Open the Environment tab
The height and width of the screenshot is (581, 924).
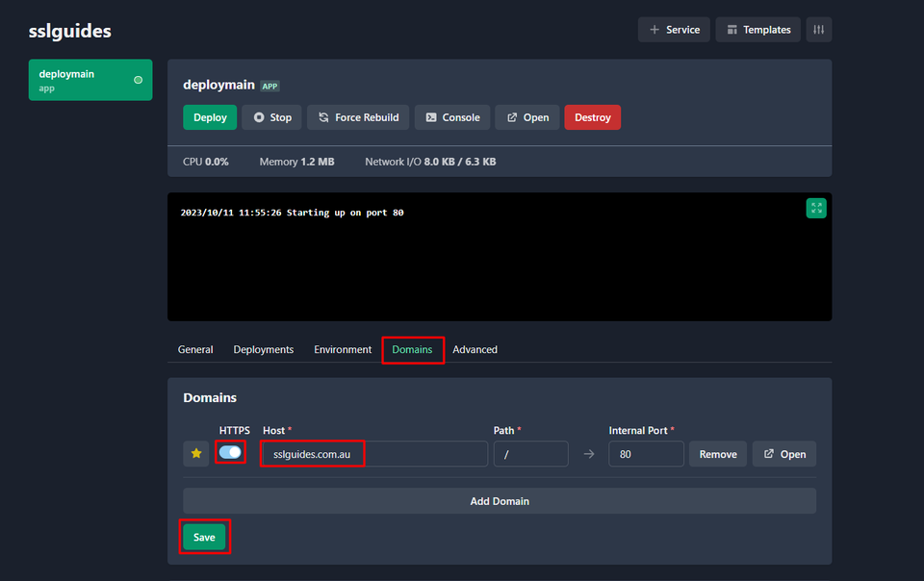click(342, 349)
